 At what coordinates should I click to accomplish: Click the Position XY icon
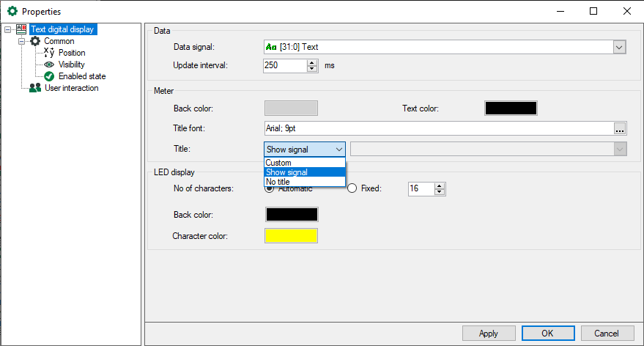click(x=49, y=53)
